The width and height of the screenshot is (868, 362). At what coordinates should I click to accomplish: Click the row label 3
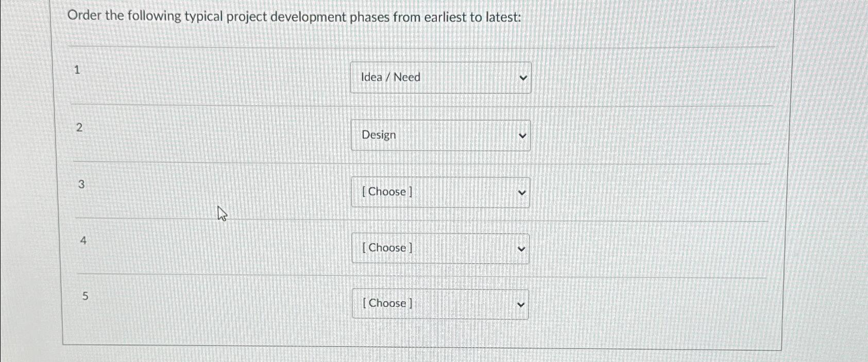click(x=81, y=185)
